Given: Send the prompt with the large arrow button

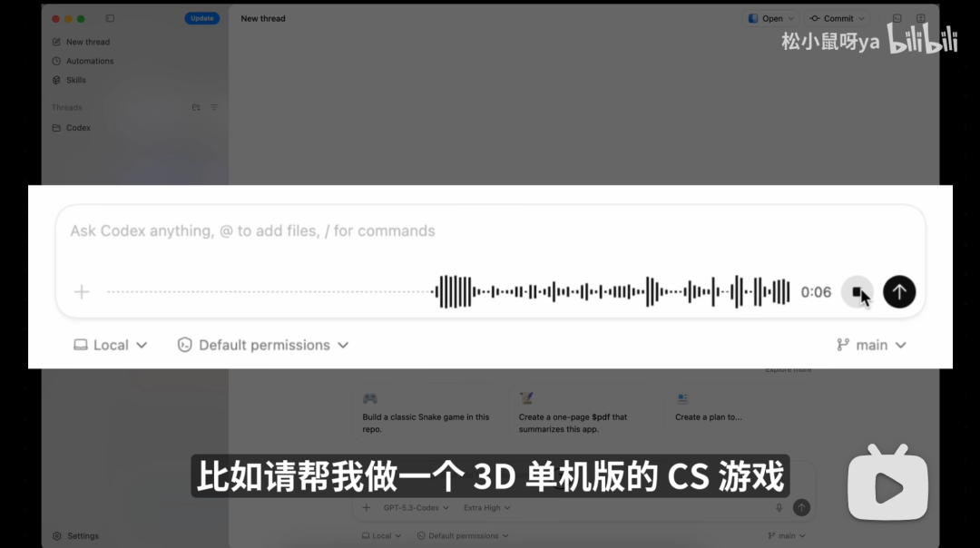Looking at the screenshot, I should click(x=898, y=292).
